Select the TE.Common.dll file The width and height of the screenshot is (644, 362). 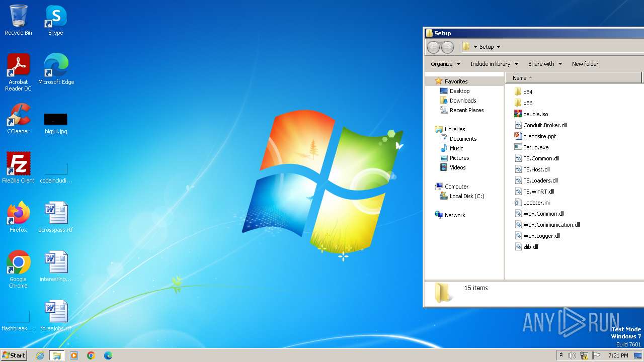[541, 158]
